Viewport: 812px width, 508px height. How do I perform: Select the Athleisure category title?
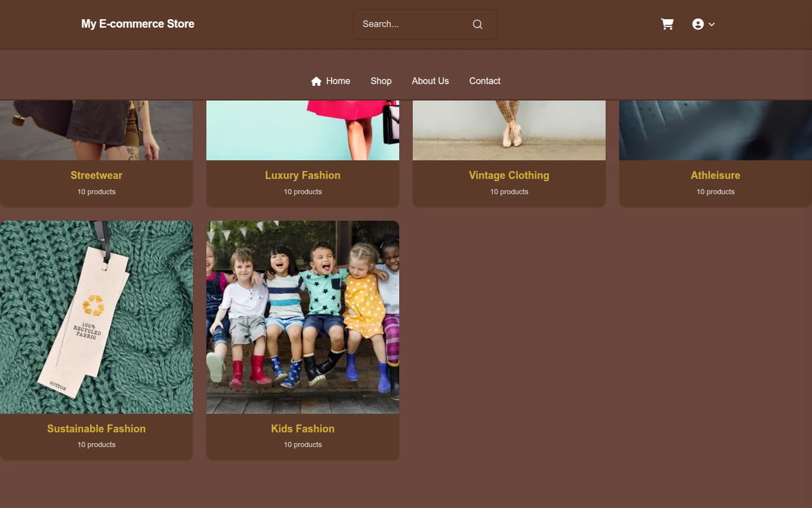click(716, 176)
